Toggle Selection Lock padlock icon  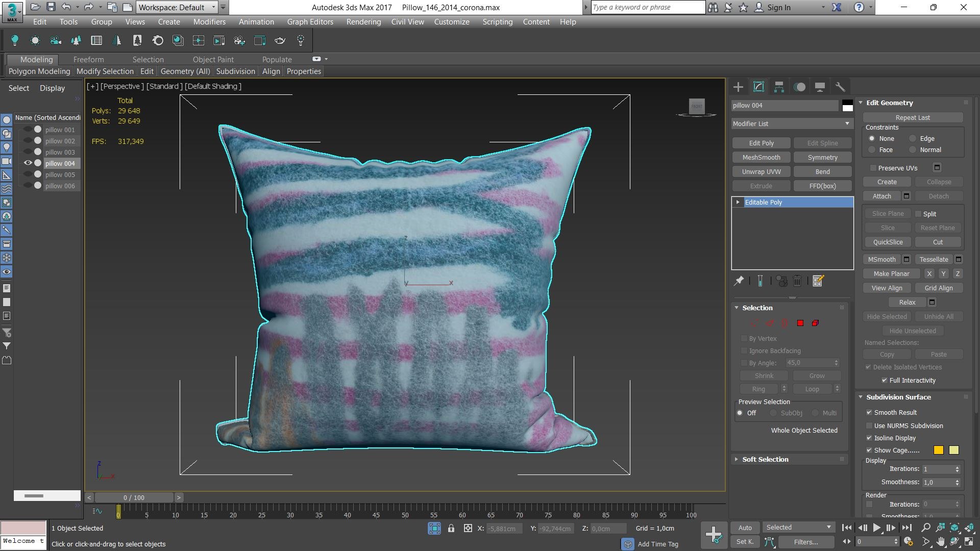click(451, 529)
